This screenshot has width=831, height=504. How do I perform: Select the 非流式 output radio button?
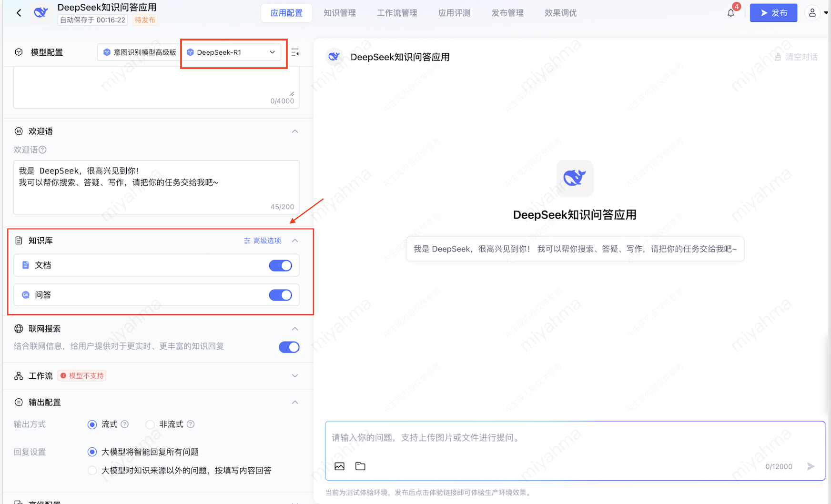150,424
